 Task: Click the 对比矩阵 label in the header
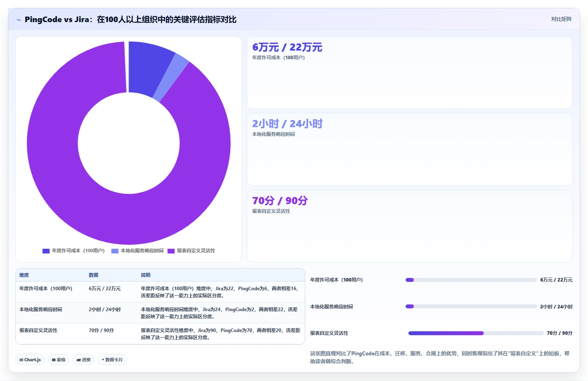[x=561, y=19]
